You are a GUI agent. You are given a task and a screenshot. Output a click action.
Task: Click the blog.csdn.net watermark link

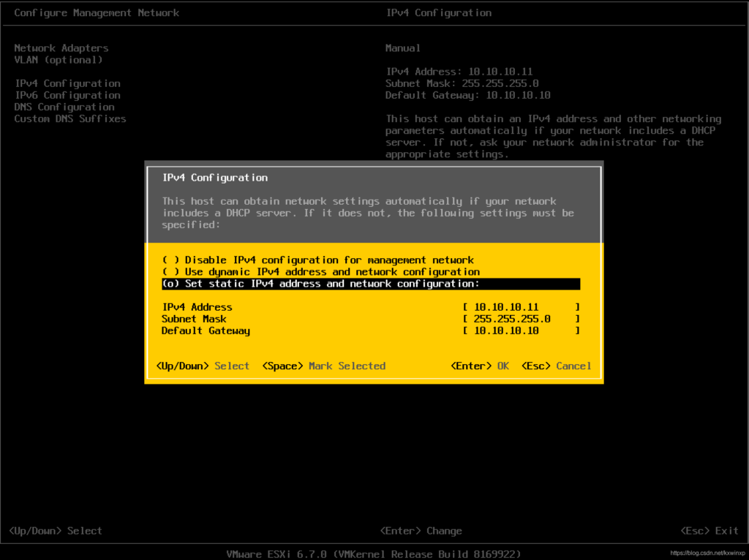click(x=707, y=553)
